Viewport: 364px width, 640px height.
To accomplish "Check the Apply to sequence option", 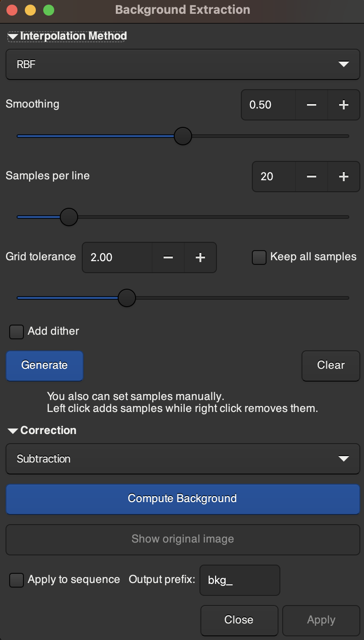I will point(17,580).
